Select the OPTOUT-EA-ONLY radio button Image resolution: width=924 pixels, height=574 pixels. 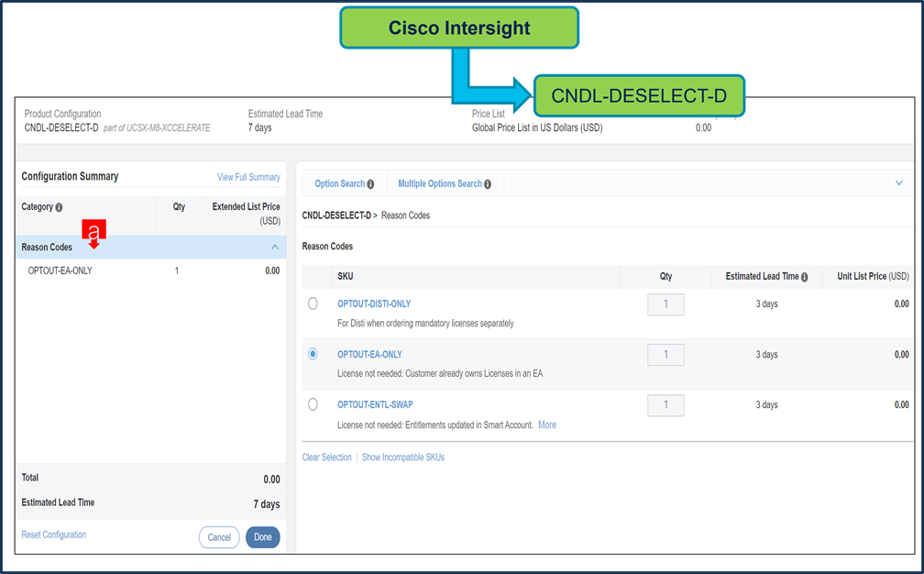coord(313,354)
